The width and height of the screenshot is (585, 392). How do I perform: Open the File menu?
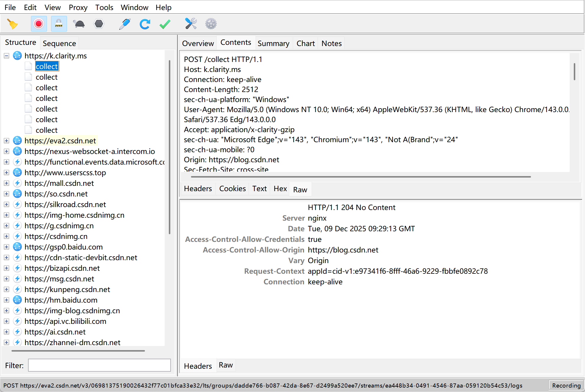point(10,7)
